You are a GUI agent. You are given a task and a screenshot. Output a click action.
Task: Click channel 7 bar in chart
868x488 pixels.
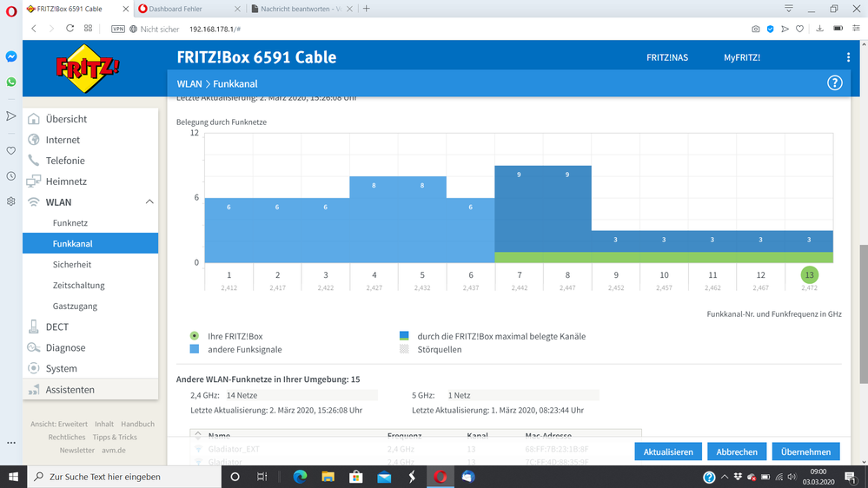(519, 214)
